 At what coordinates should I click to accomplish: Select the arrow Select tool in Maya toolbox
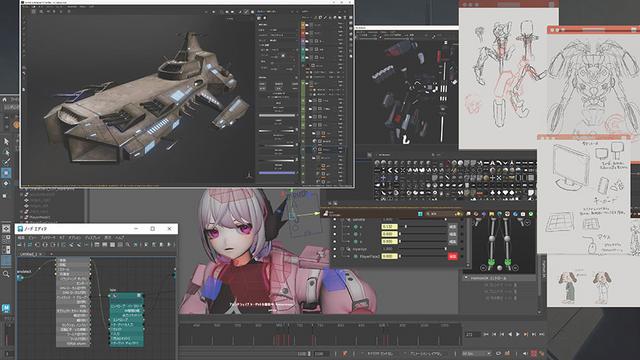click(6, 142)
